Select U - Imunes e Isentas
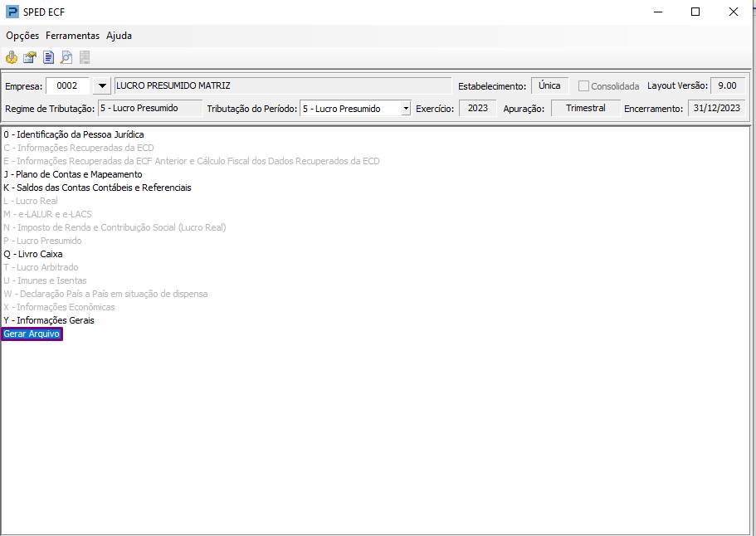This screenshot has width=756, height=536. tap(45, 280)
